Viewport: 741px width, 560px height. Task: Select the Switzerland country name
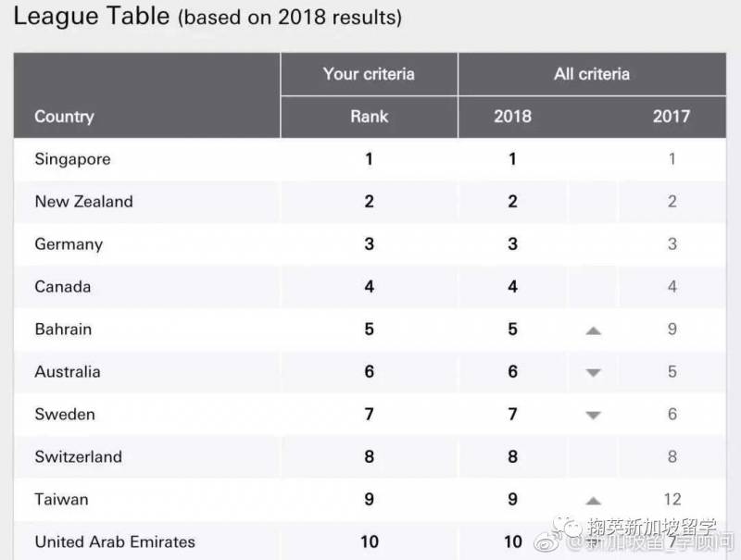click(78, 457)
